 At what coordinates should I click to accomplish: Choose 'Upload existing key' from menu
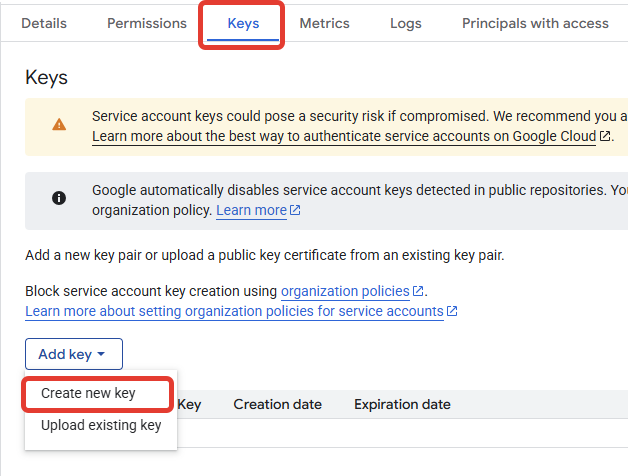point(101,426)
